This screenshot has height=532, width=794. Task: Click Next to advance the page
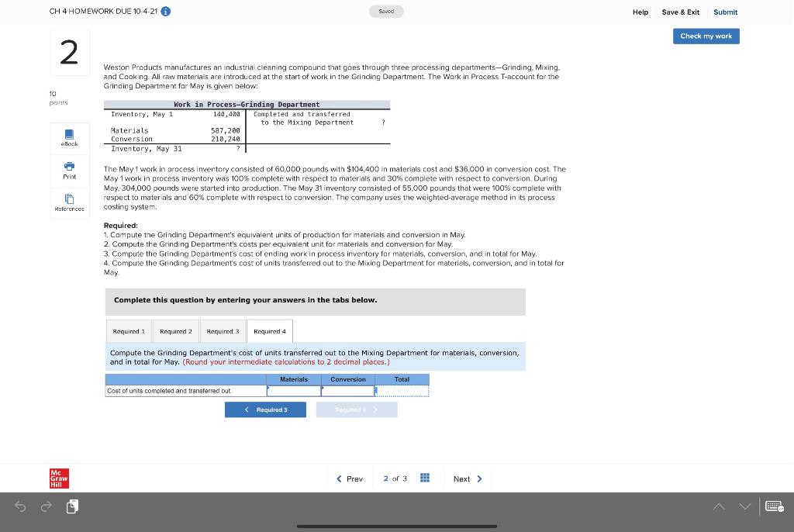(x=466, y=478)
